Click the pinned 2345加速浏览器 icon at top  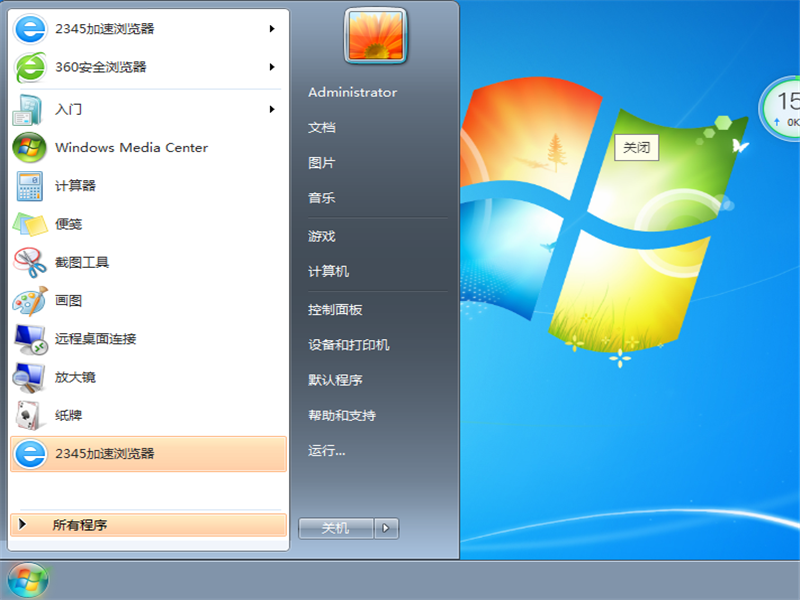[30, 29]
